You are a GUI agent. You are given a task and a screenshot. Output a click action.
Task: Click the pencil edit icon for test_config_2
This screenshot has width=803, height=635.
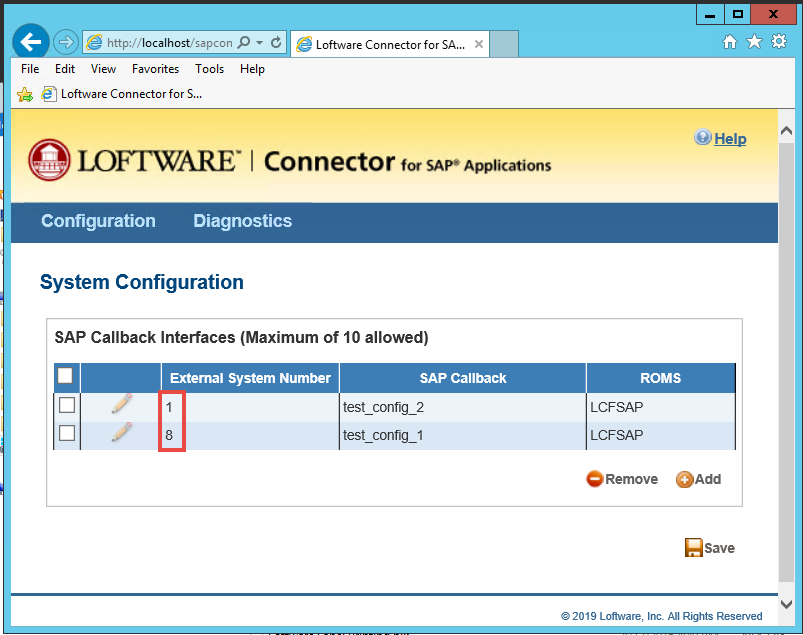pyautogui.click(x=122, y=404)
